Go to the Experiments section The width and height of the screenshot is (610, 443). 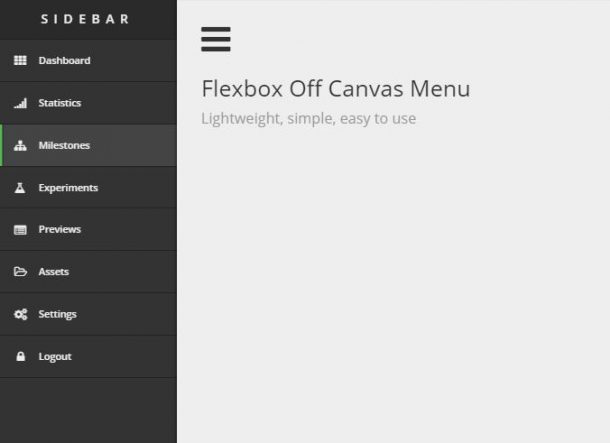(x=88, y=188)
